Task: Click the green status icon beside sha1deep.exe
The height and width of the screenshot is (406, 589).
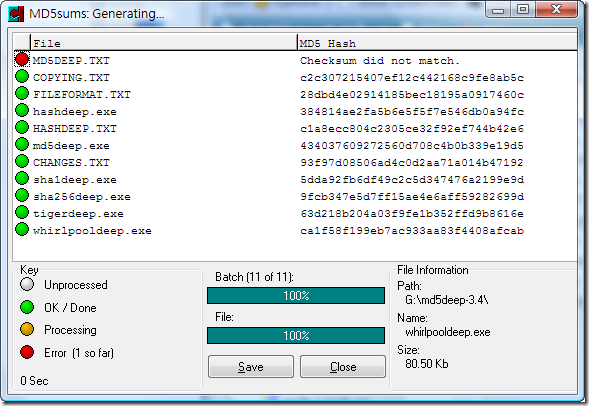Action: coord(22,178)
